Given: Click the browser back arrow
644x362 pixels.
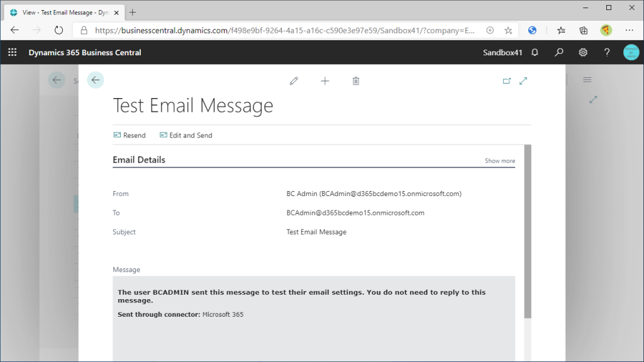Looking at the screenshot, I should pyautogui.click(x=15, y=30).
